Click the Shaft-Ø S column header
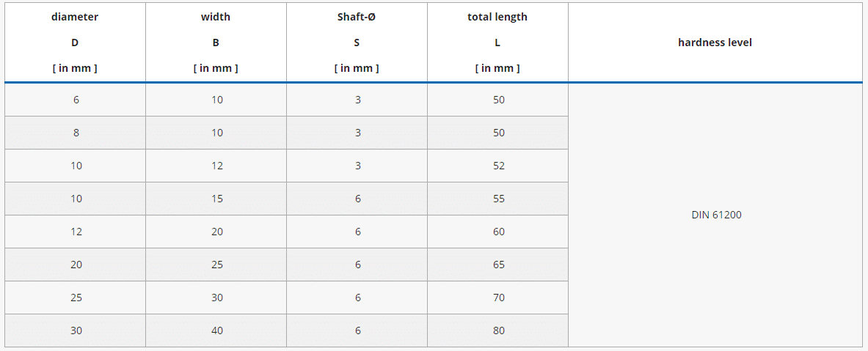 coord(357,43)
